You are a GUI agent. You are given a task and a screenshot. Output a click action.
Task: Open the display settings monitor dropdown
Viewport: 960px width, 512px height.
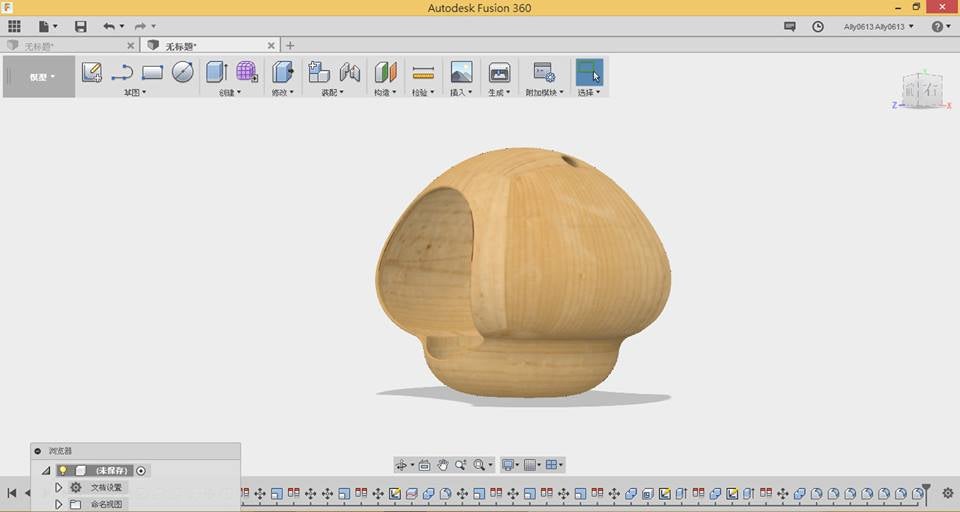coord(510,465)
